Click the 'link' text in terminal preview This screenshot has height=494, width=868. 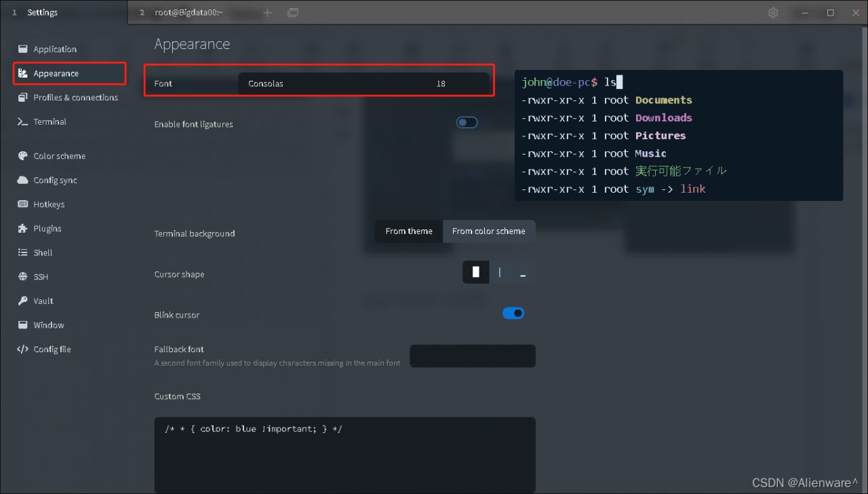pos(693,189)
